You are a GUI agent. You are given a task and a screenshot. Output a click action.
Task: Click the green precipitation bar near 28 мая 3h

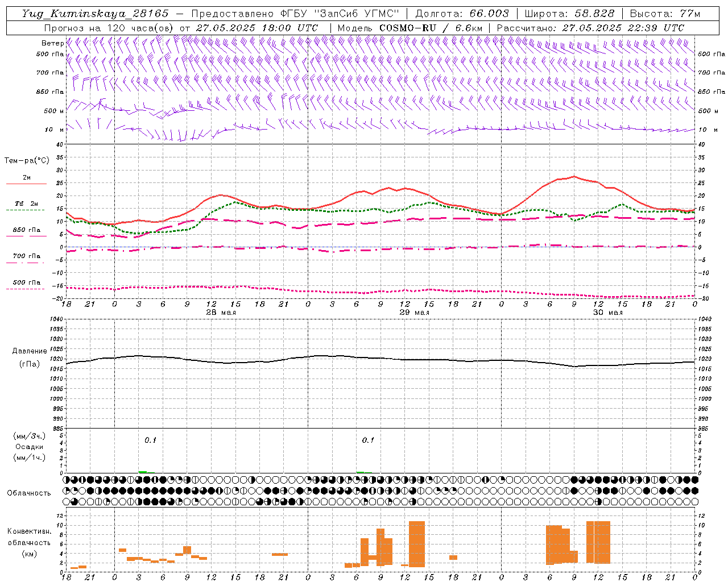(143, 472)
